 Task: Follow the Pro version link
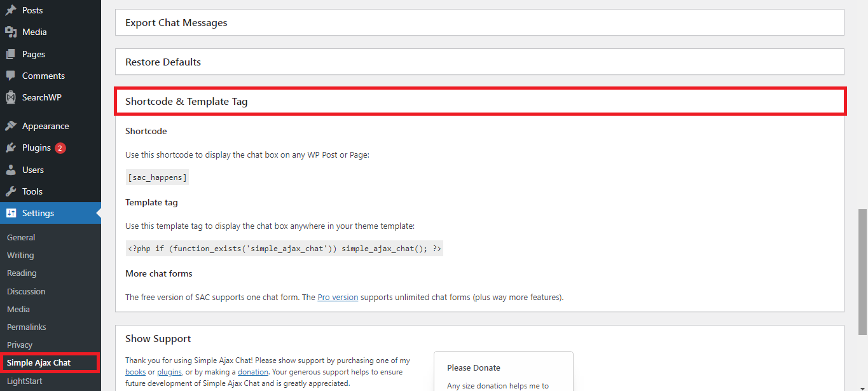pyautogui.click(x=338, y=297)
